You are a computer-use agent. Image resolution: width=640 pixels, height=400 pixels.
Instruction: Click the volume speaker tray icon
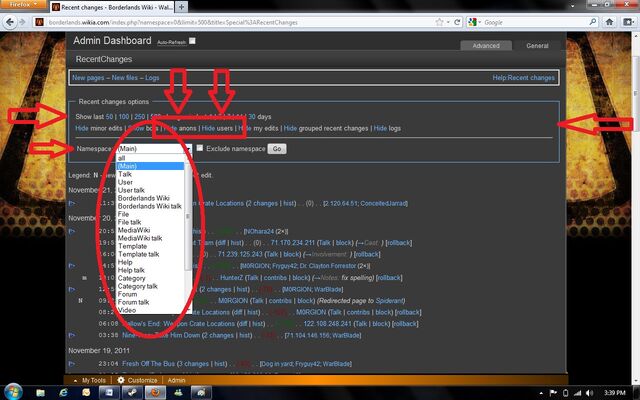pyautogui.click(x=589, y=393)
